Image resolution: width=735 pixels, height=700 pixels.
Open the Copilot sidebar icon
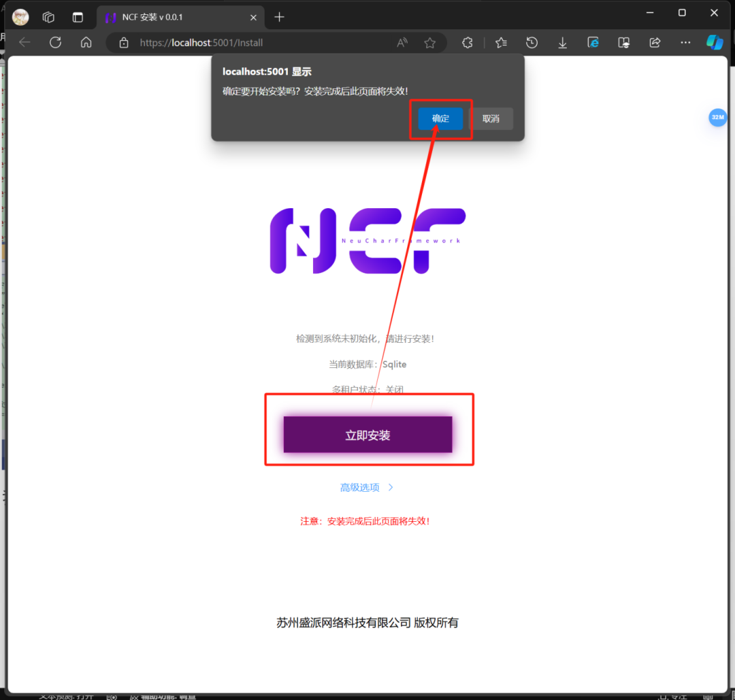coord(715,43)
